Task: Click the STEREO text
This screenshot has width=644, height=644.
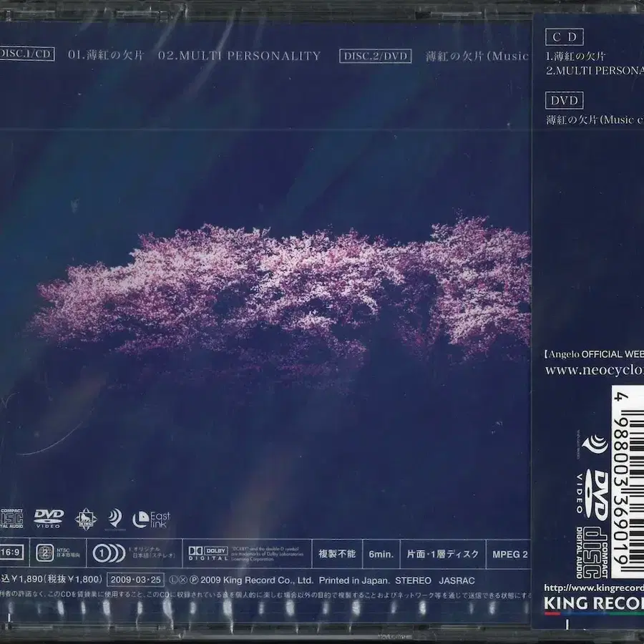Action: 413,581
